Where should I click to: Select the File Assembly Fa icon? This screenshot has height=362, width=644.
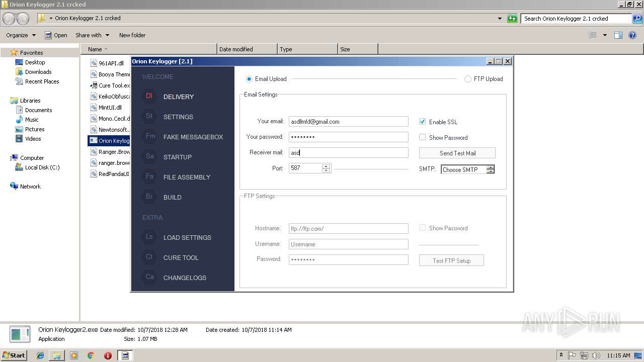tap(149, 176)
